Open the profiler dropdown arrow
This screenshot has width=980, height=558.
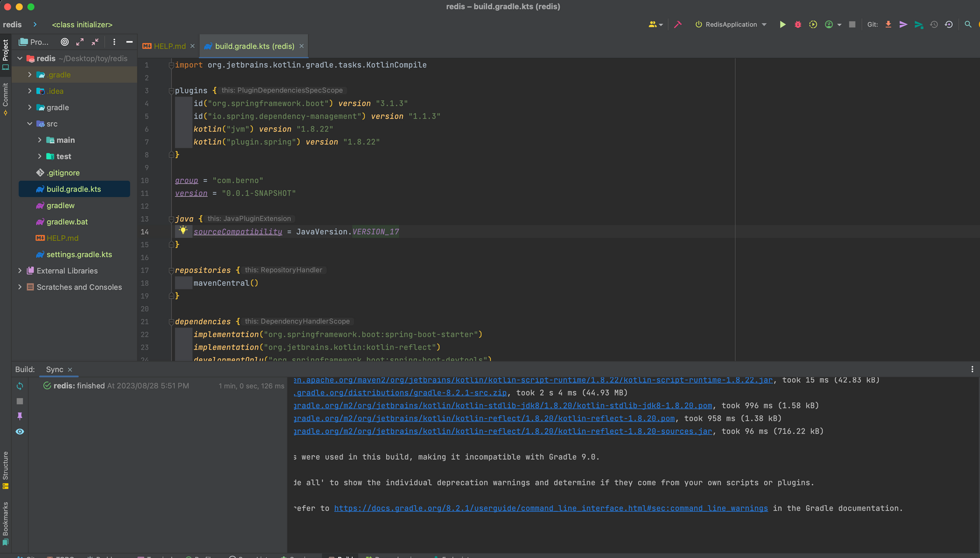[x=839, y=25]
